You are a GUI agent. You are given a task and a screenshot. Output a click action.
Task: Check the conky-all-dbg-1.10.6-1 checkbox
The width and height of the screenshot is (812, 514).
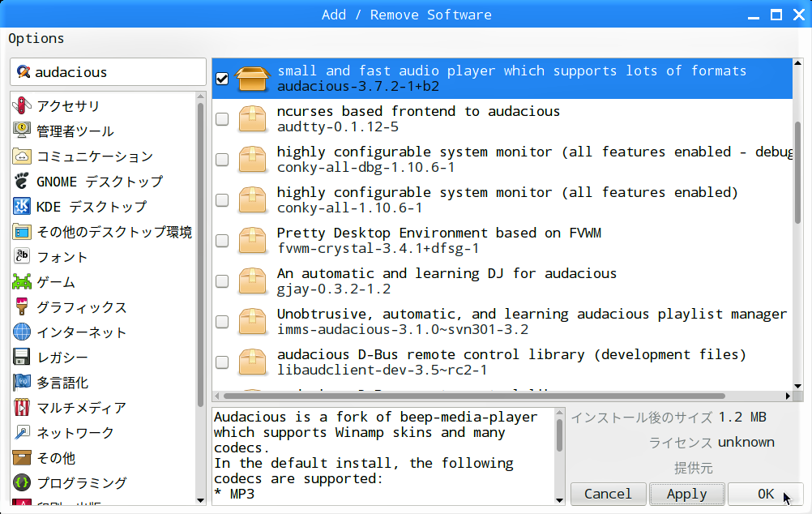tap(222, 159)
